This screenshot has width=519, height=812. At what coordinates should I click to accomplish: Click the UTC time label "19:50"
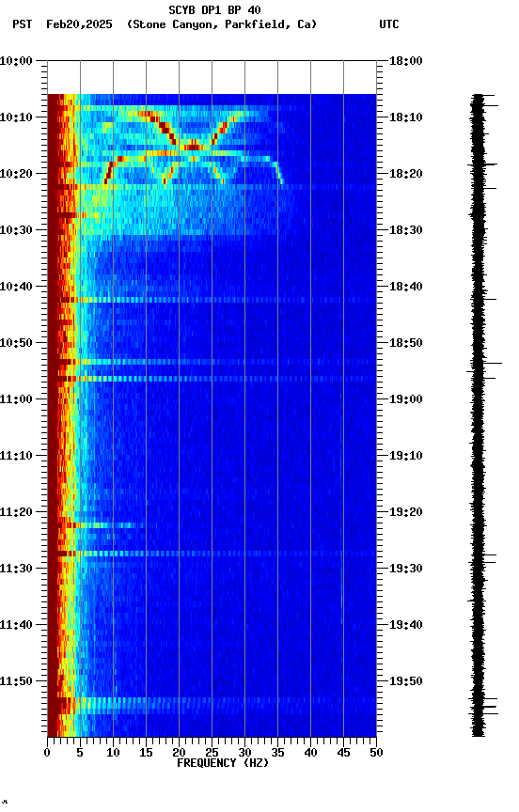point(406,682)
